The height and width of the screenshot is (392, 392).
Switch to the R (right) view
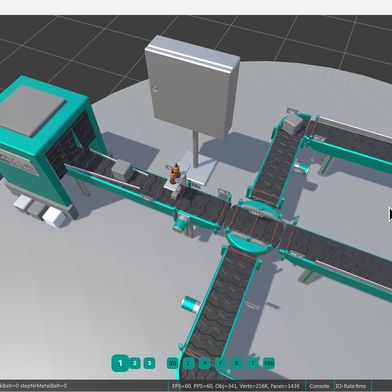(x=204, y=363)
